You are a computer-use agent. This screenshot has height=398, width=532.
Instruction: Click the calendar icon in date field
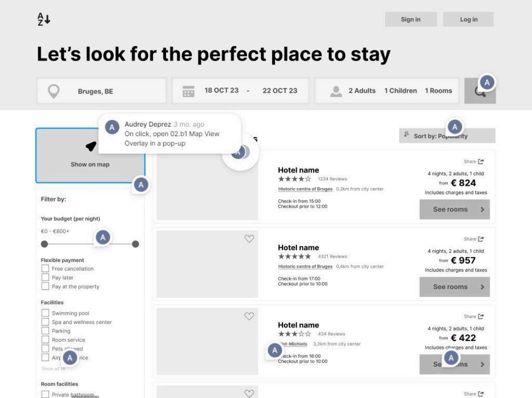pyautogui.click(x=188, y=91)
